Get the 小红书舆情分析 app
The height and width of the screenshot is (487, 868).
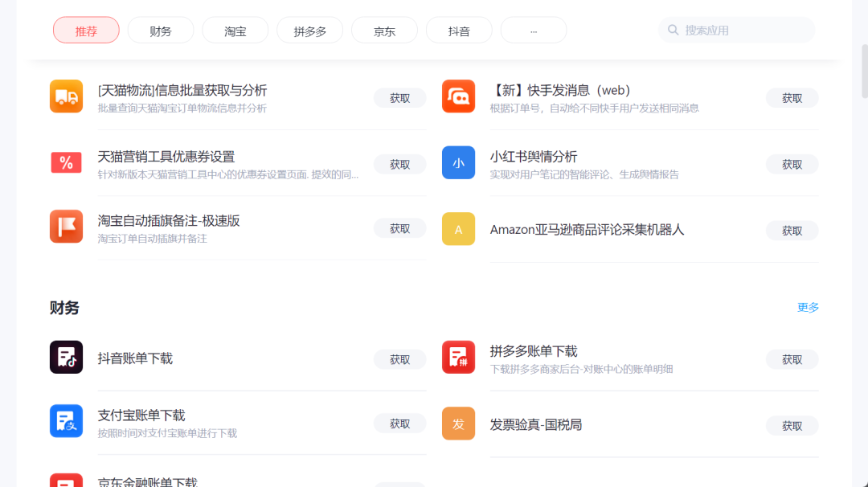pos(792,165)
